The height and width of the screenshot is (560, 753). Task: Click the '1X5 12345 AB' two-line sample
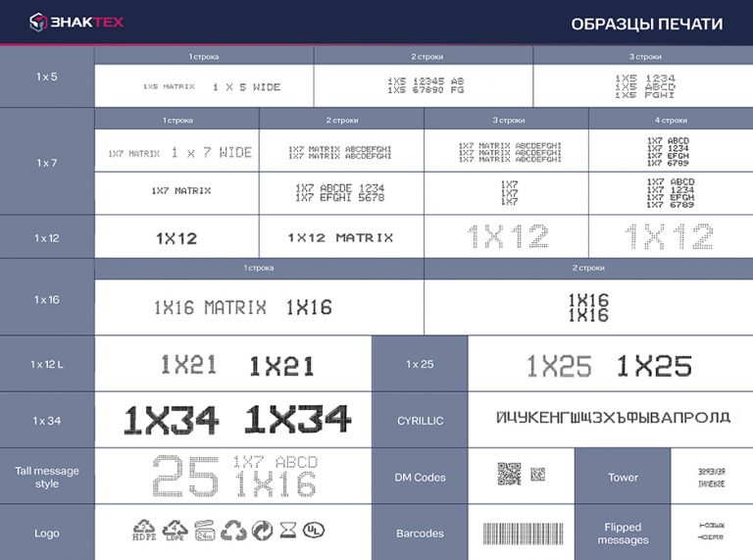(x=426, y=85)
